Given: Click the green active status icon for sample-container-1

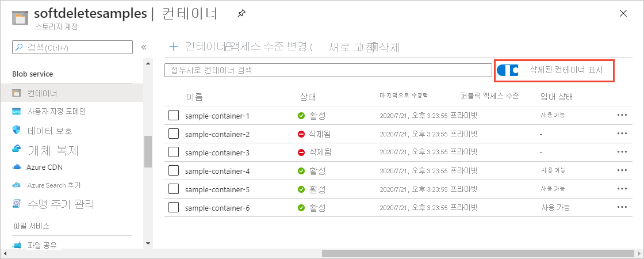Looking at the screenshot, I should (x=301, y=116).
